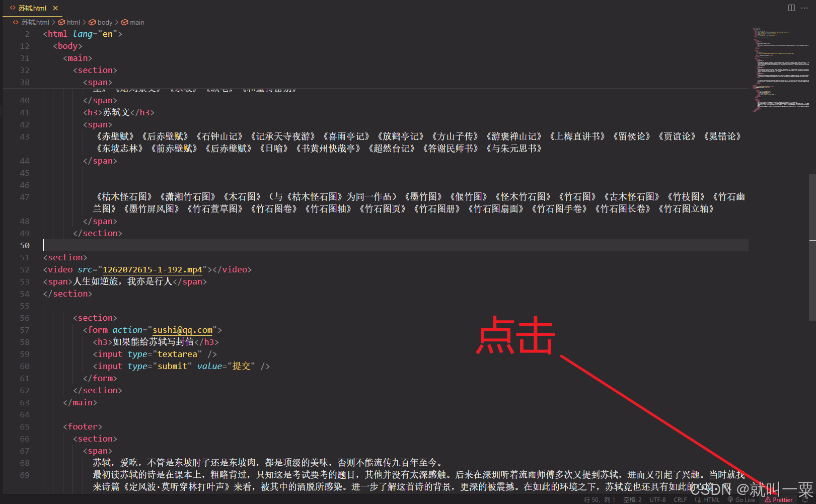
Task: Click the file icon in the breadcrumb bar
Action: click(16, 22)
